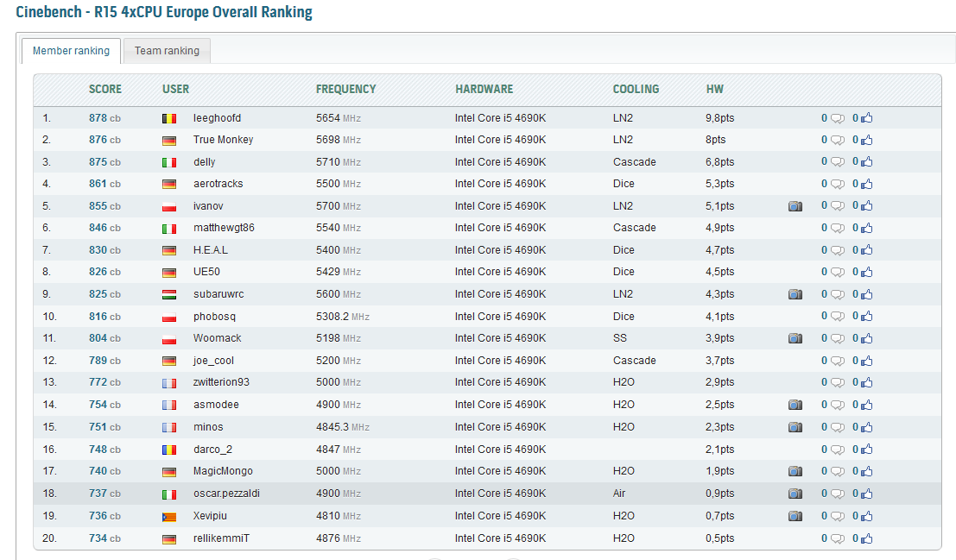956x560 pixels.
Task: Click comment bubble icon in delly's row
Action: tap(838, 162)
